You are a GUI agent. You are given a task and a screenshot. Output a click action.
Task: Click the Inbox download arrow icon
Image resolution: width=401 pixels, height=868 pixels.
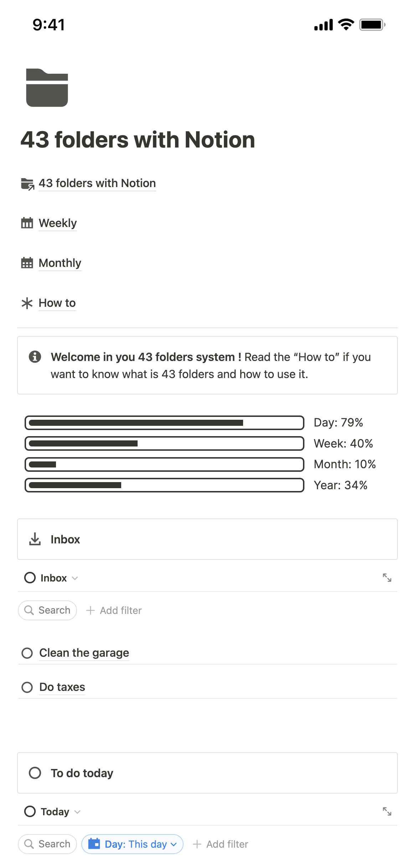[35, 539]
